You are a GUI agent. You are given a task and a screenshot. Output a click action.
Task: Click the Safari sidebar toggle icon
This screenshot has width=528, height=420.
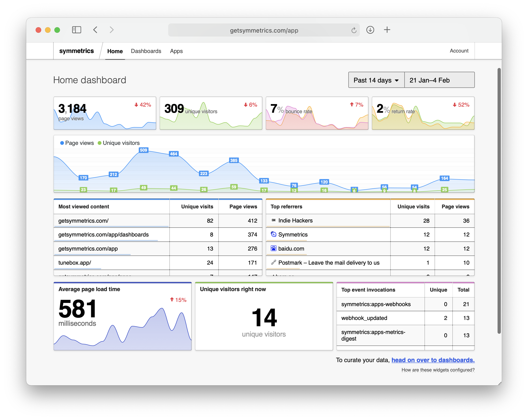pyautogui.click(x=76, y=30)
